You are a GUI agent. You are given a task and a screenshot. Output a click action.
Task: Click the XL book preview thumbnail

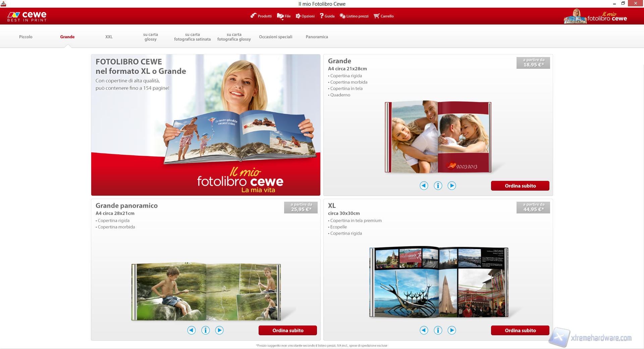click(x=438, y=282)
